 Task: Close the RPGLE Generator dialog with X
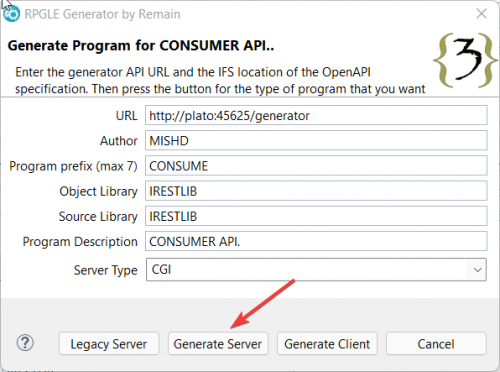(x=481, y=14)
